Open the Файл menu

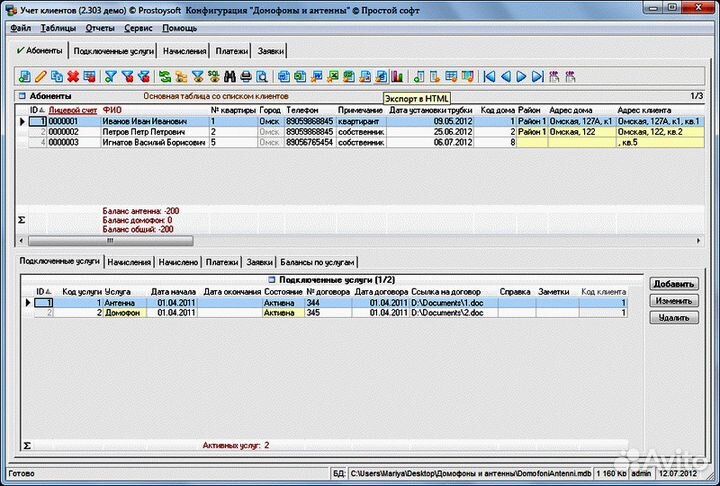pos(20,29)
